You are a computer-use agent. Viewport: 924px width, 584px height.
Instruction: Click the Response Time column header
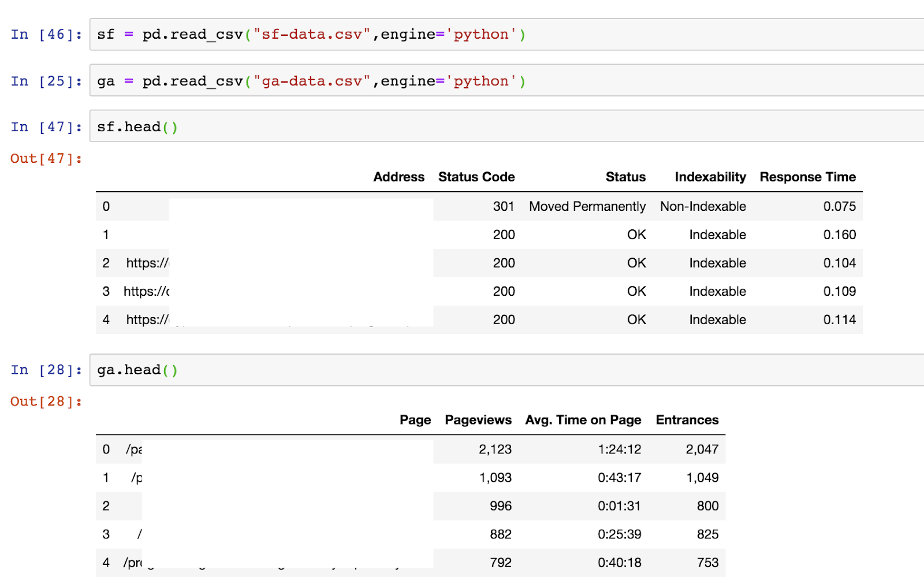click(807, 177)
